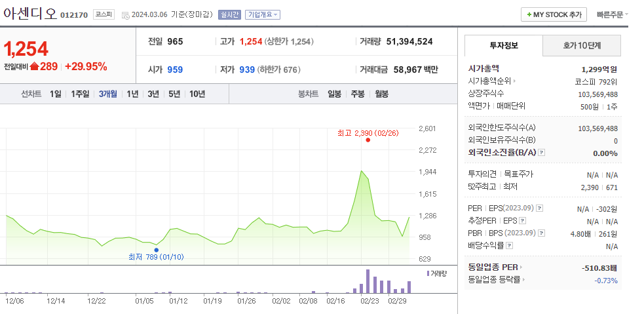Expand the 빠른주문 dropdown
Viewport: 644px width, 314px height.
click(x=613, y=14)
